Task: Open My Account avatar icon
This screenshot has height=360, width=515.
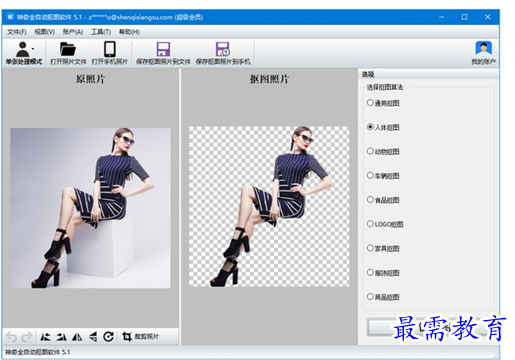Action: tap(483, 53)
